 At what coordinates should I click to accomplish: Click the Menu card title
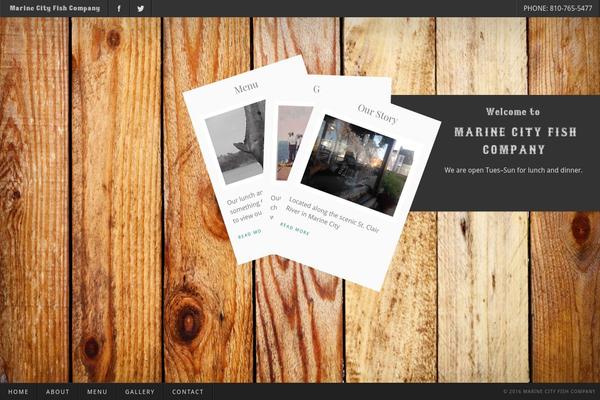pyautogui.click(x=246, y=88)
